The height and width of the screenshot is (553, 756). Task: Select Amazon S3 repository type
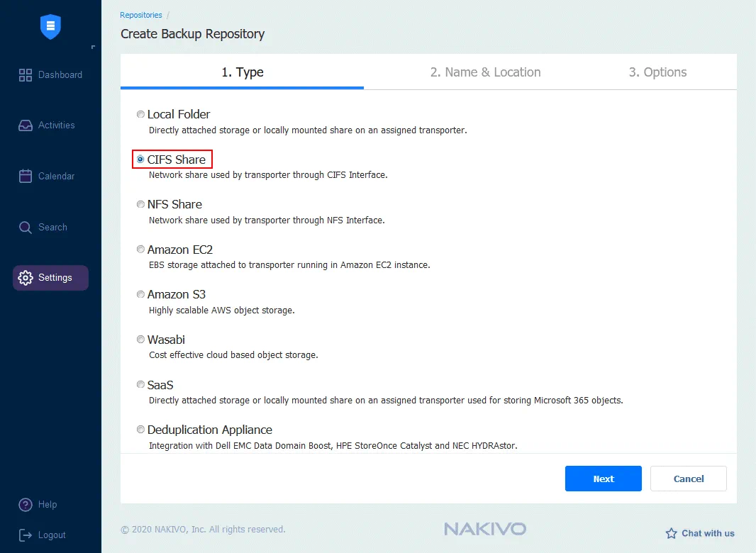pos(140,295)
